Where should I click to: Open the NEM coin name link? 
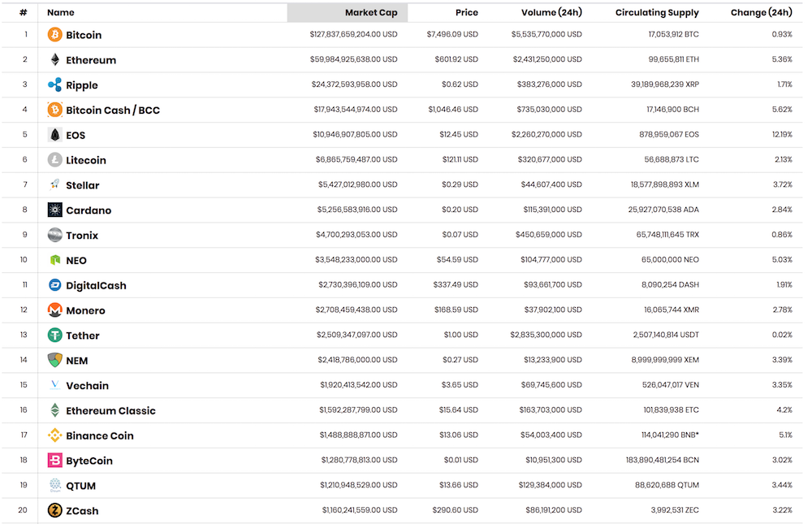(x=76, y=360)
